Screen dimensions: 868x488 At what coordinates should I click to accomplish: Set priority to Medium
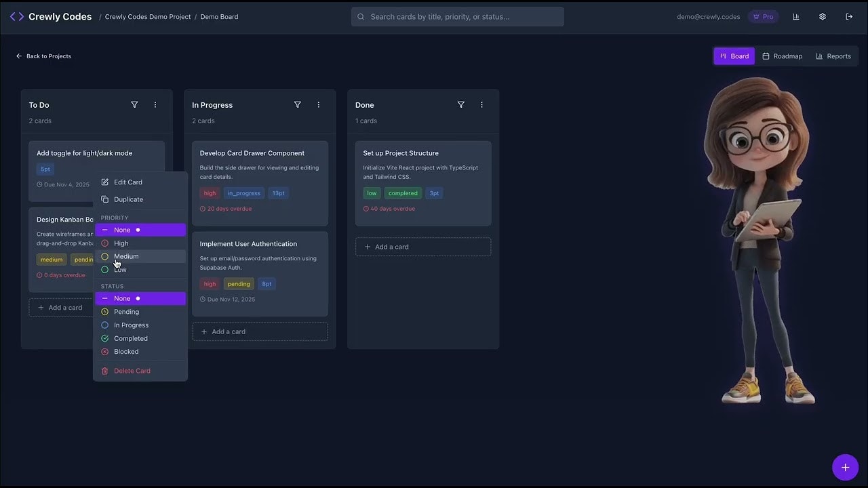(x=140, y=256)
